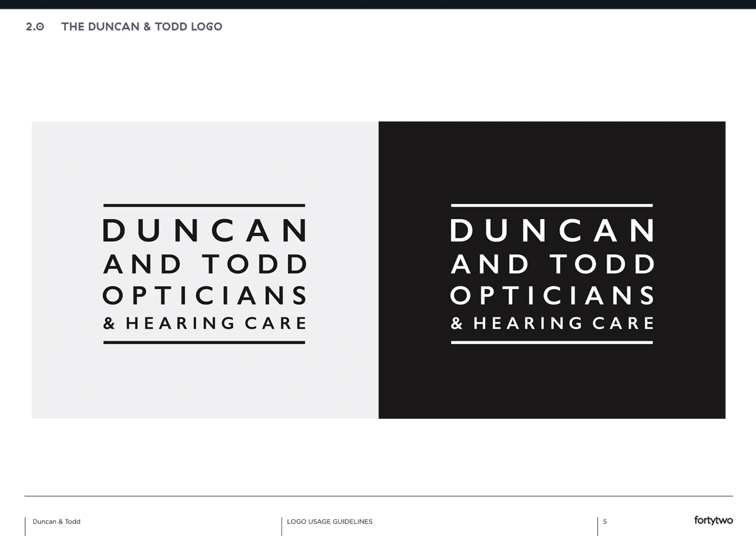Click the page number 5 in the footer
This screenshot has width=756, height=536.
[605, 522]
